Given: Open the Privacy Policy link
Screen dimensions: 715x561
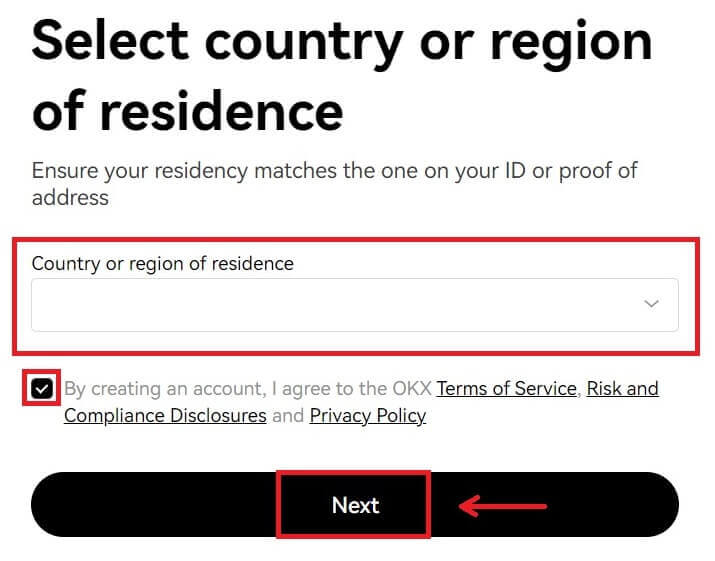Looking at the screenshot, I should click(368, 415).
